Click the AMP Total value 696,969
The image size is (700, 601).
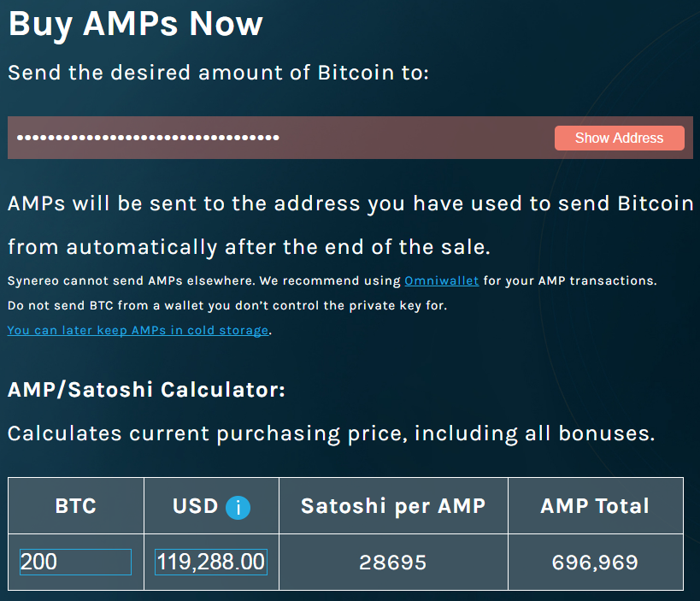click(x=595, y=563)
